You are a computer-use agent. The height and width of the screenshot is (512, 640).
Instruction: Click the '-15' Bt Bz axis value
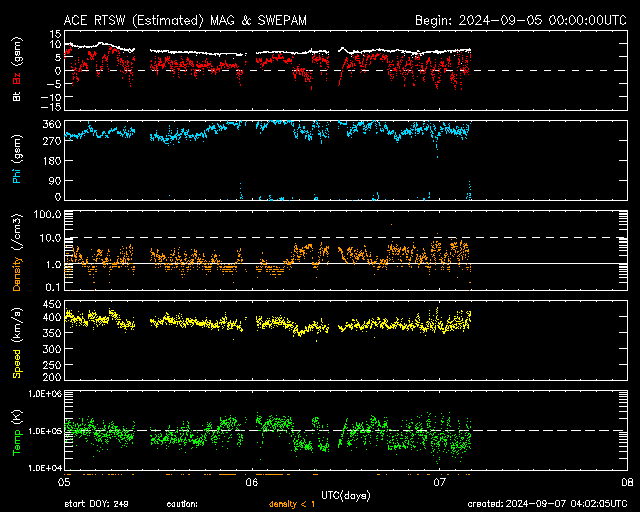pyautogui.click(x=51, y=107)
